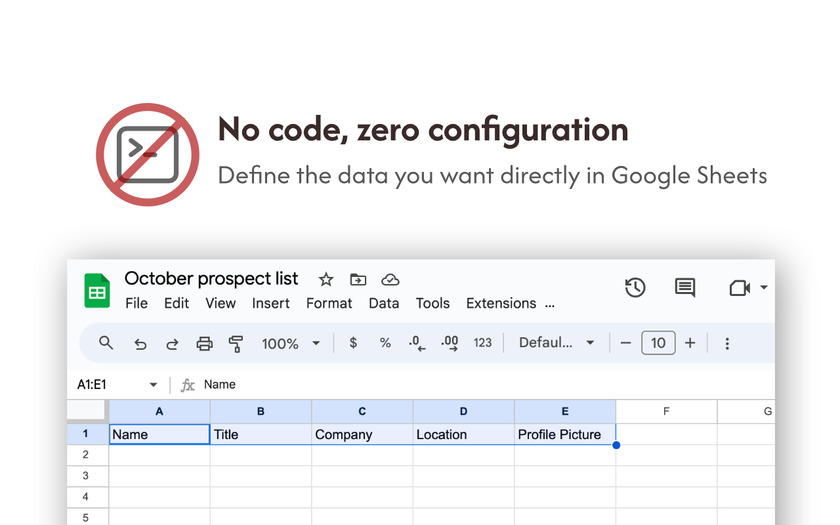
Task: Open the name box dropdown arrow
Action: [153, 385]
